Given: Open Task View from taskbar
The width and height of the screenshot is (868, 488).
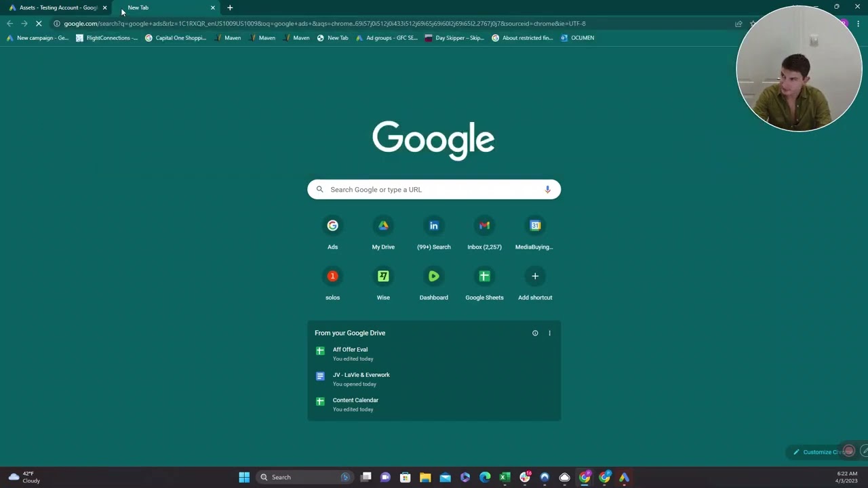Looking at the screenshot, I should point(366,477).
